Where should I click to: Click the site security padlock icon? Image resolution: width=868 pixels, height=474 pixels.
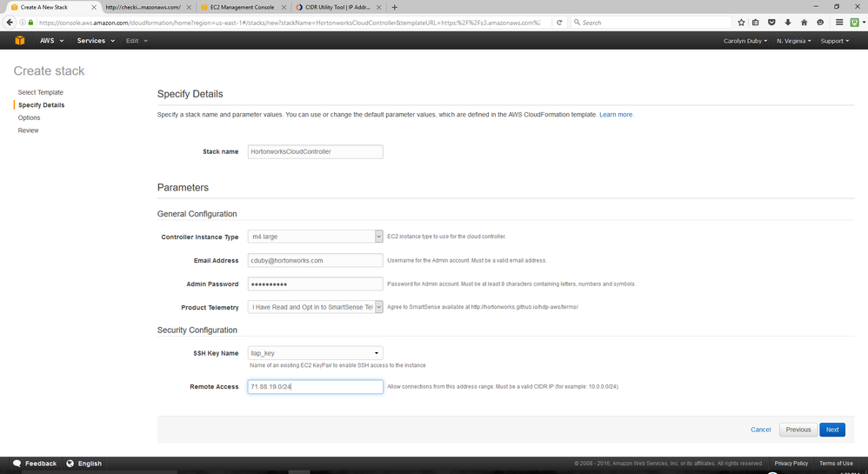[30, 23]
